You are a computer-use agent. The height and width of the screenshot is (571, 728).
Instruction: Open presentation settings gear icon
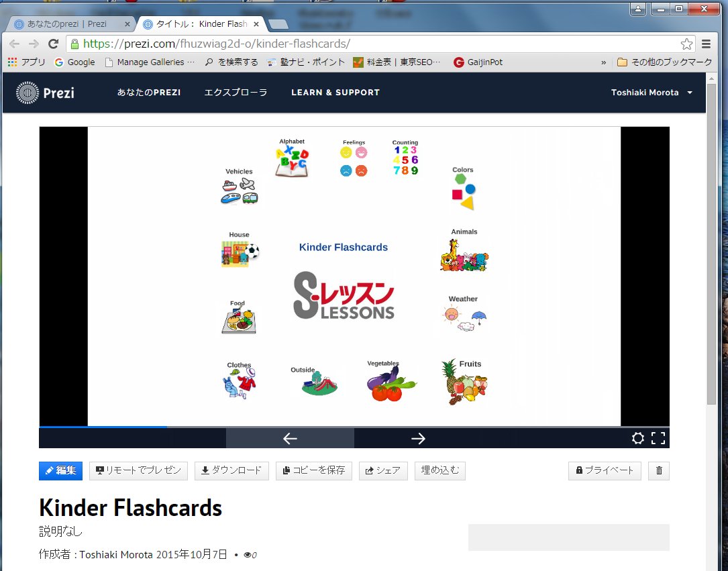point(638,438)
